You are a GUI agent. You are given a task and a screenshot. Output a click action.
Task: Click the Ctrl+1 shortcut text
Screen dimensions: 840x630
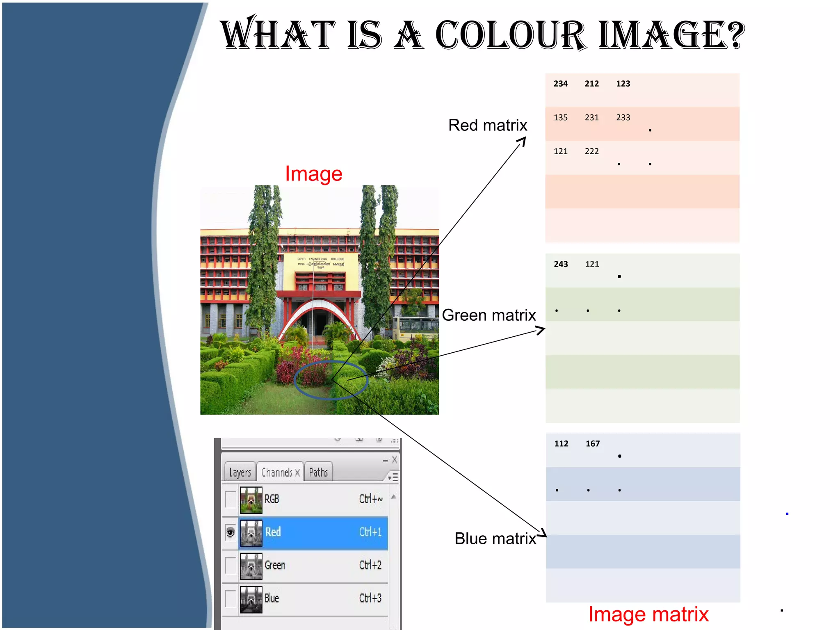pos(370,532)
